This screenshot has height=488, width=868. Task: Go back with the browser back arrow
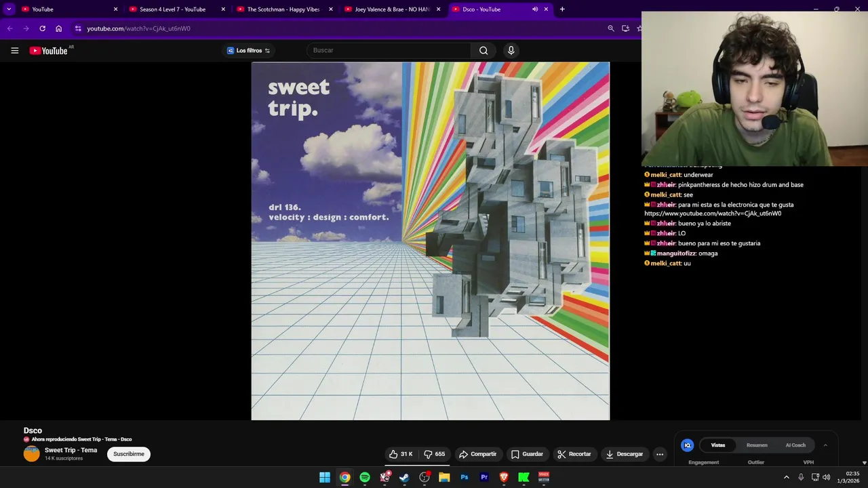(9, 28)
